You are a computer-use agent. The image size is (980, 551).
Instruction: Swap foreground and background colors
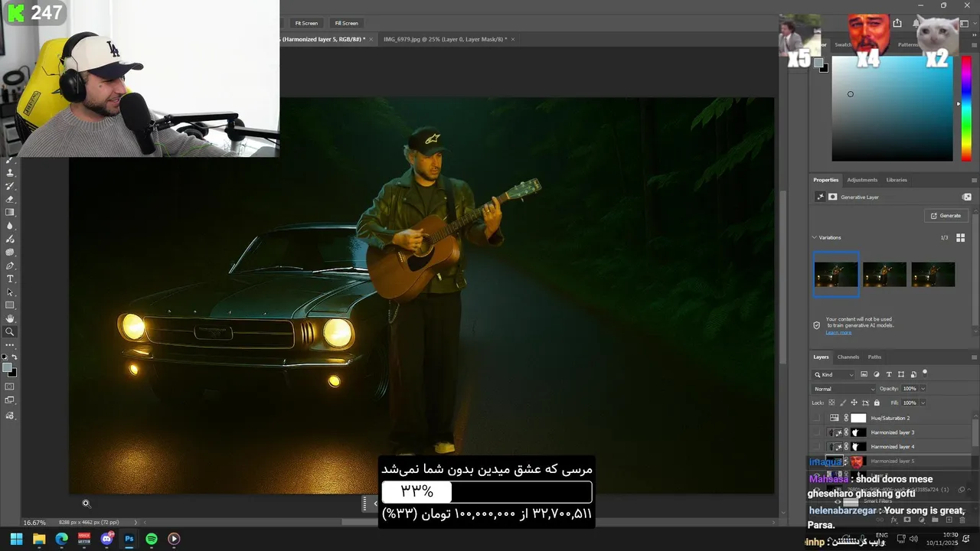(x=14, y=357)
